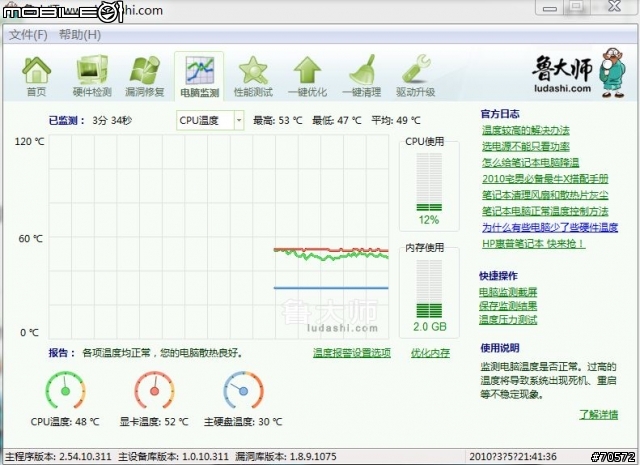Click the 漏洞库版本 1.8.9.1075 status text
This screenshot has height=465, width=640.
pos(286,456)
